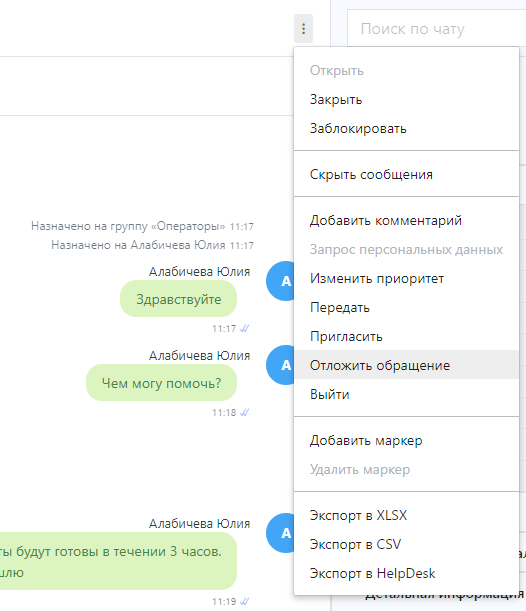
Task: Choose Экспорт в CSV entry
Action: pyautogui.click(x=406, y=544)
